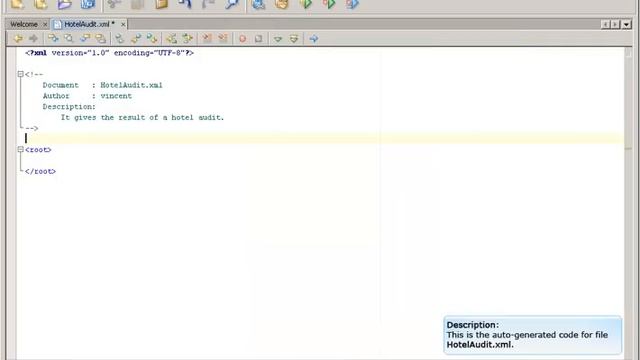Start Macro Recording with red circle
This screenshot has height=360, width=640.
click(x=242, y=39)
